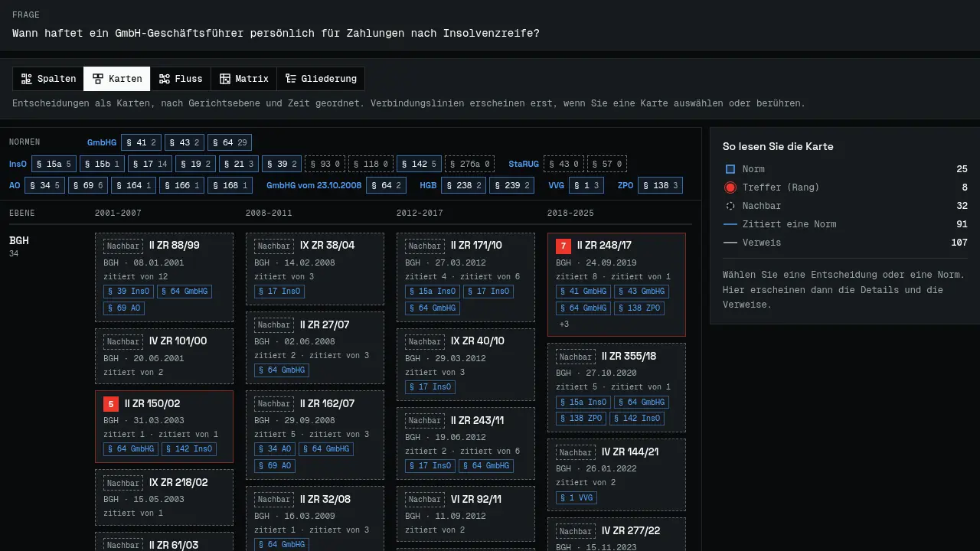
Task: Open decision card II ZR 88/99
Action: pos(164,277)
